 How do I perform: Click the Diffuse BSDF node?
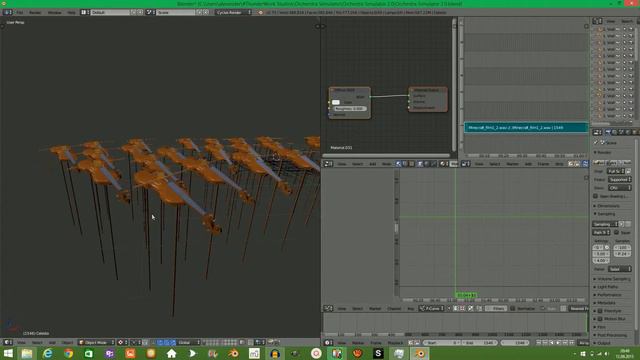[x=350, y=103]
